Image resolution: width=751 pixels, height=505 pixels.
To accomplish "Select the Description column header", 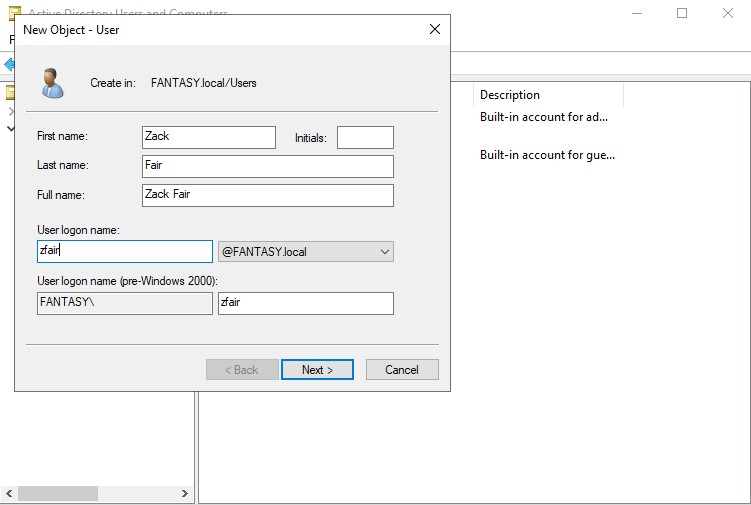I will (x=548, y=95).
